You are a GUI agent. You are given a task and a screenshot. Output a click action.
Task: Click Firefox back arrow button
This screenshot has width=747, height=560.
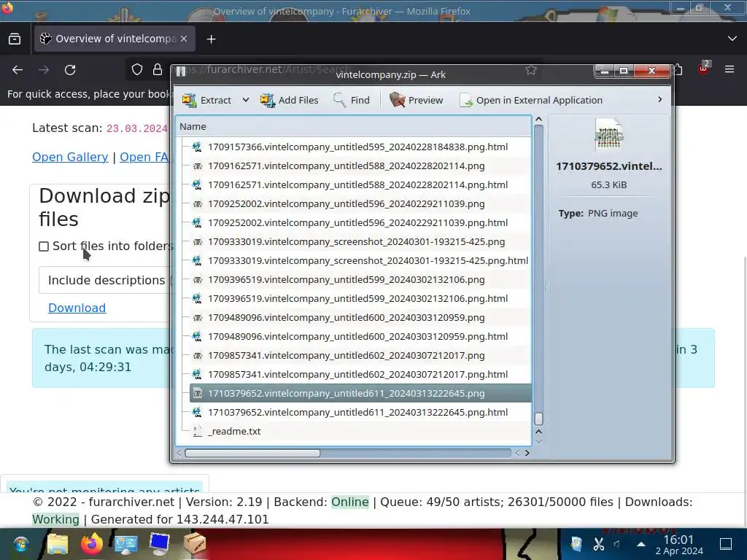18,70
